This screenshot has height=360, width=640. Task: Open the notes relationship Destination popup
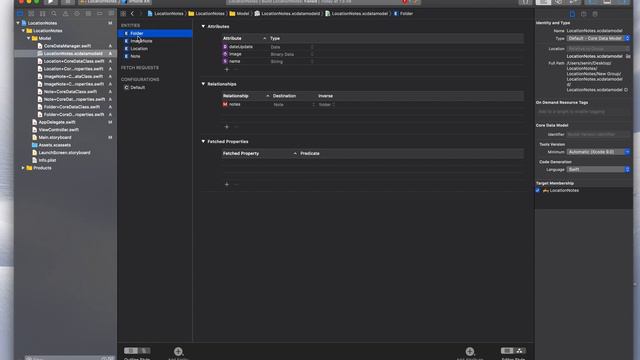(294, 104)
